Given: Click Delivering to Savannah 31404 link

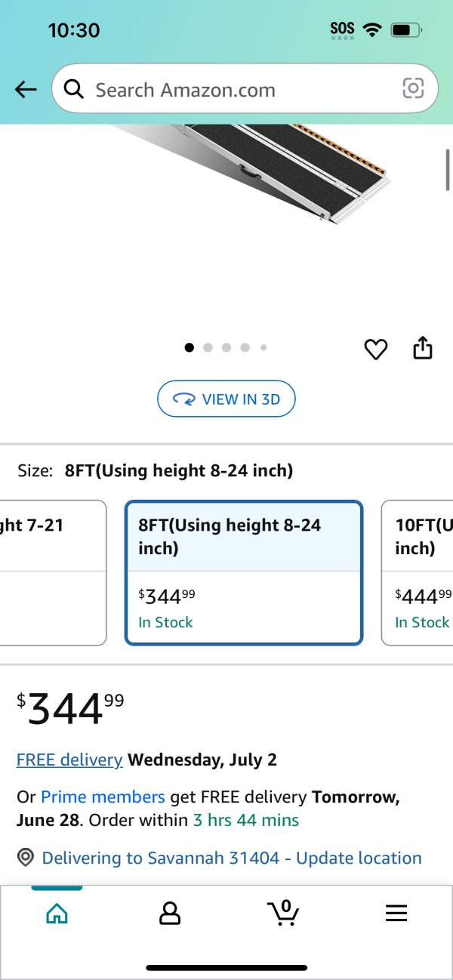Looking at the screenshot, I should coord(232,858).
